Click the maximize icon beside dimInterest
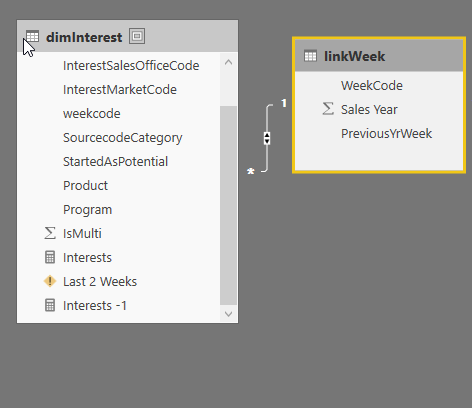This screenshot has width=472, height=408. (x=137, y=36)
